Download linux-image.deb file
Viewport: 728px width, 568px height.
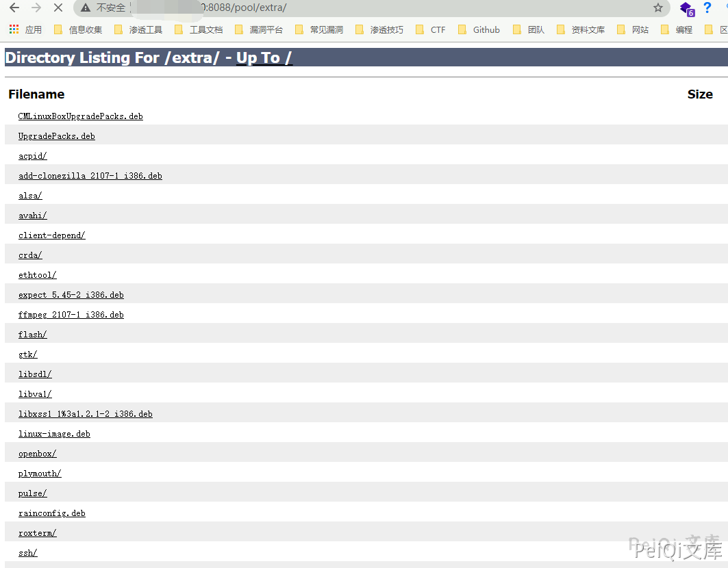pyautogui.click(x=54, y=434)
